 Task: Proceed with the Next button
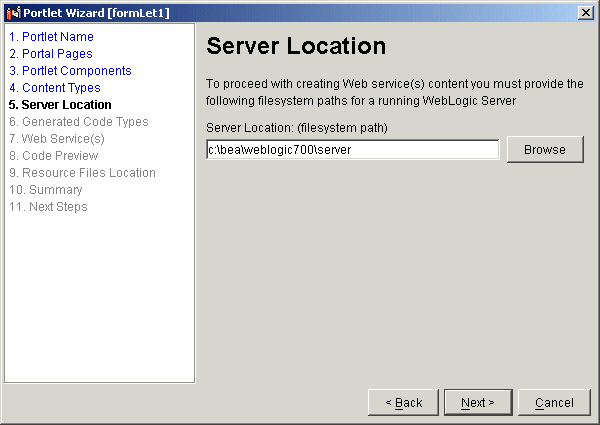click(478, 402)
